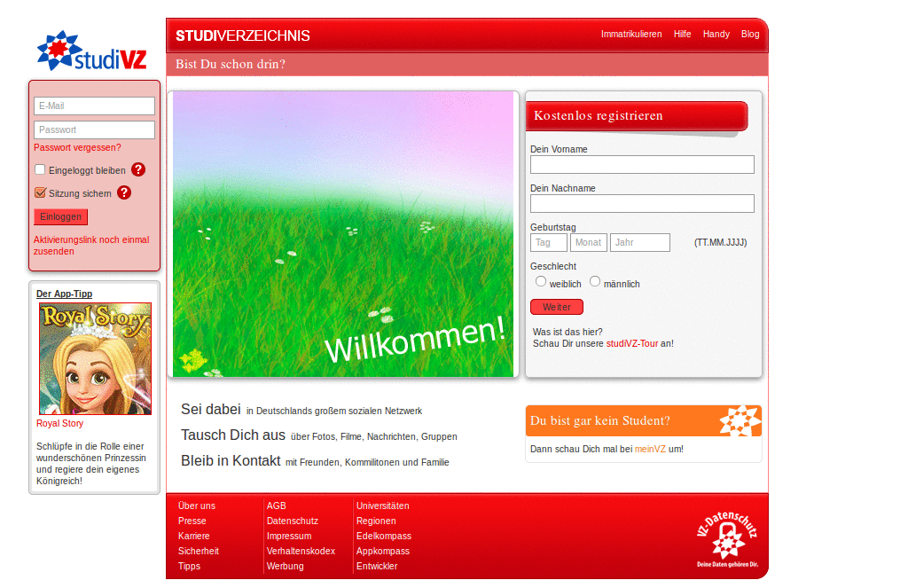Image resolution: width=908 pixels, height=588 pixels.
Task: Select the männlich radio button
Action: [x=595, y=281]
